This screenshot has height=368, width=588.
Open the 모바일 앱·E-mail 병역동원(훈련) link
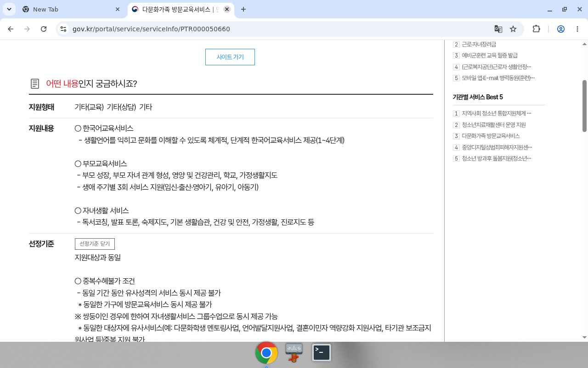click(498, 78)
